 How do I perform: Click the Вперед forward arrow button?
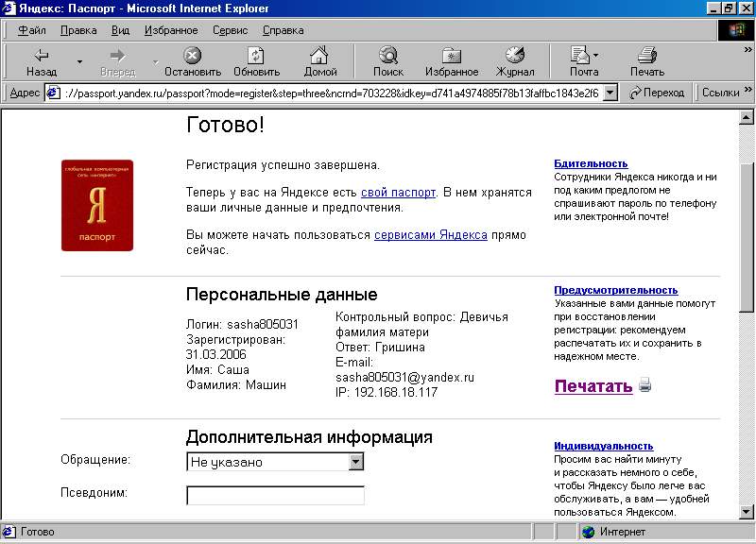[x=118, y=61]
